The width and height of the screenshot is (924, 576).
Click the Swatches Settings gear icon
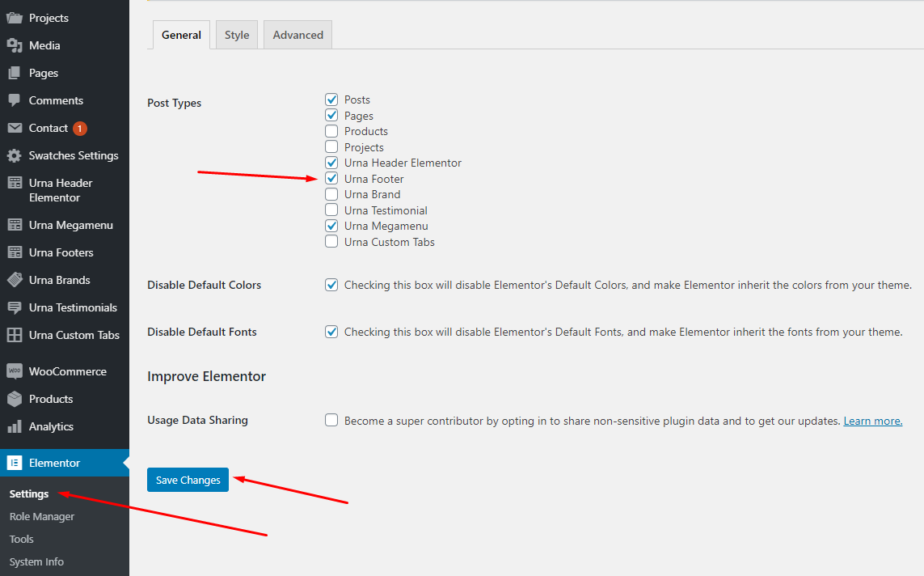tap(15, 155)
